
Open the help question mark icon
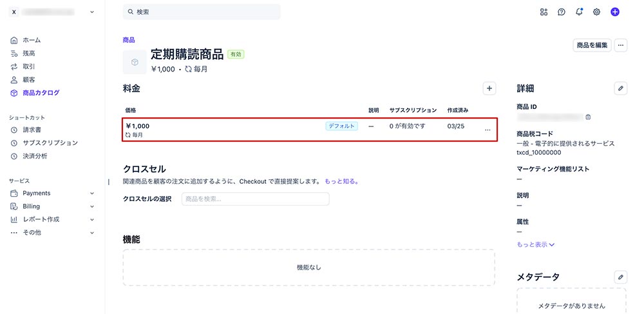(562, 12)
